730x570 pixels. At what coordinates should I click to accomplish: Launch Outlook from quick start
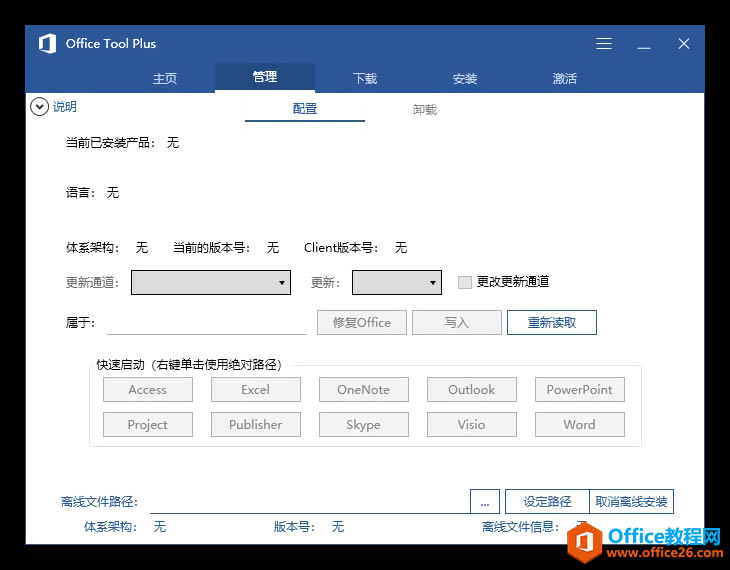(x=472, y=389)
